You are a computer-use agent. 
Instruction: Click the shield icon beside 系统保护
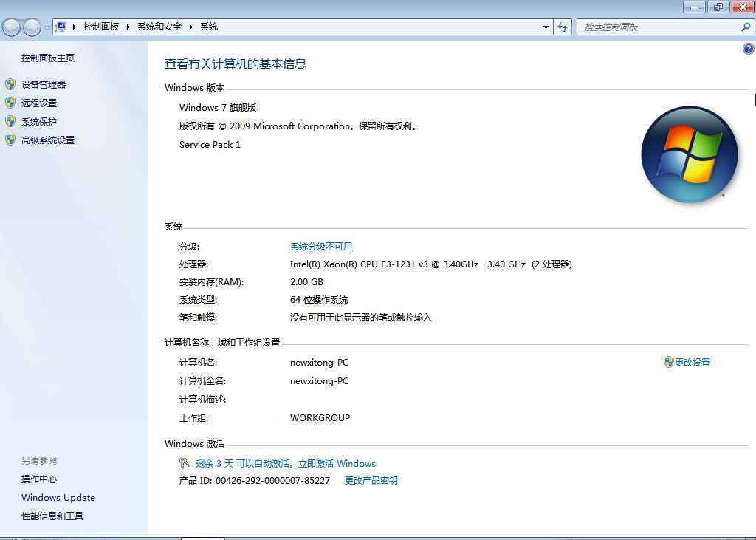(10, 121)
